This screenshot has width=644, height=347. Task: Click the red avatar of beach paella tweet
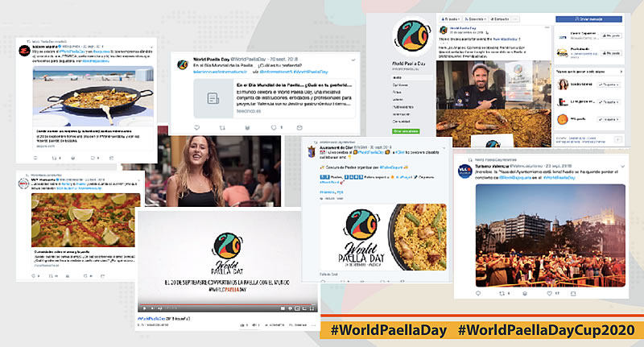pyautogui.click(x=25, y=51)
